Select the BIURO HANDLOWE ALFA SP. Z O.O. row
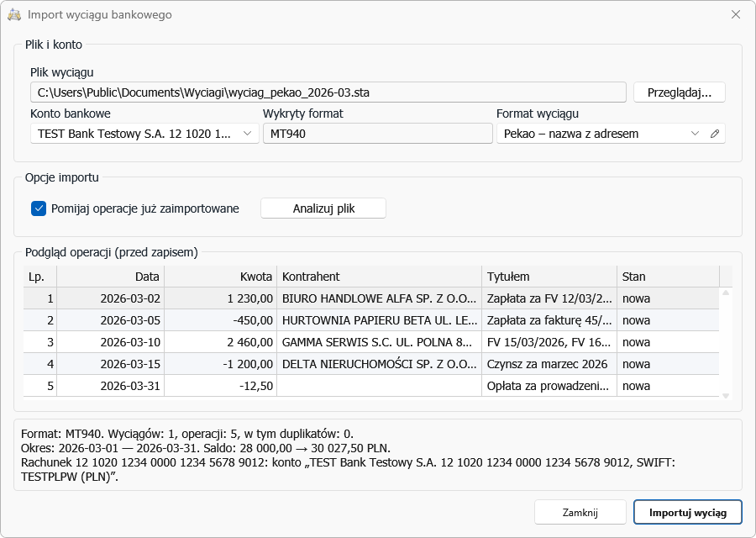 [371, 298]
